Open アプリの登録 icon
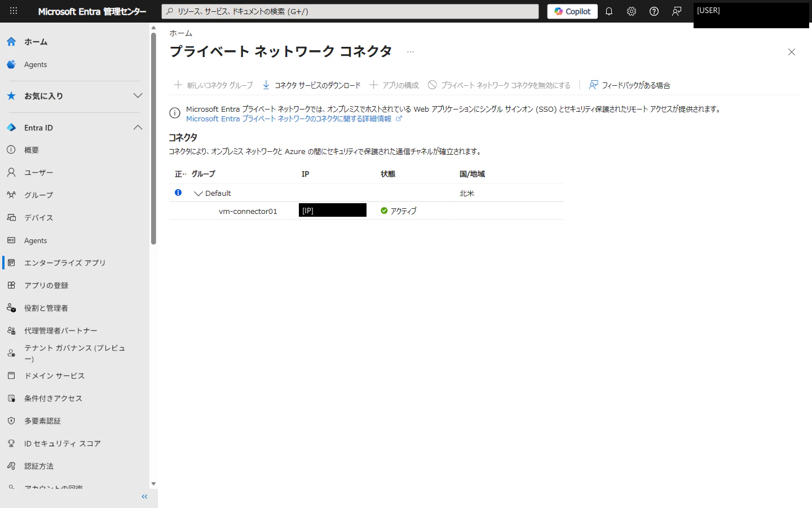812x508 pixels. coord(11,285)
